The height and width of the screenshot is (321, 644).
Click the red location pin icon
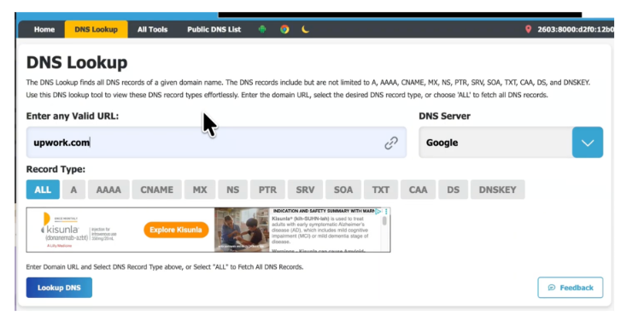(x=528, y=30)
